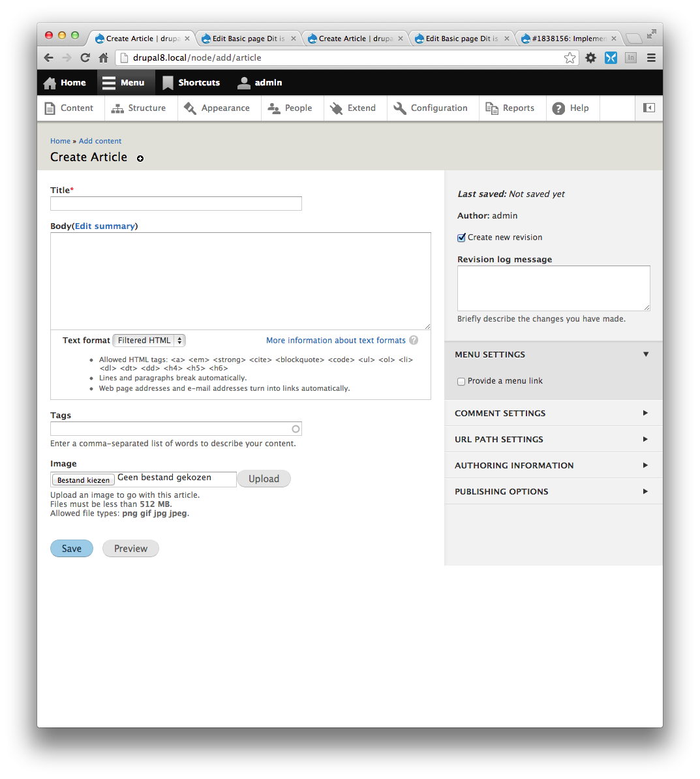Click the grey In extension icon

pyautogui.click(x=631, y=57)
